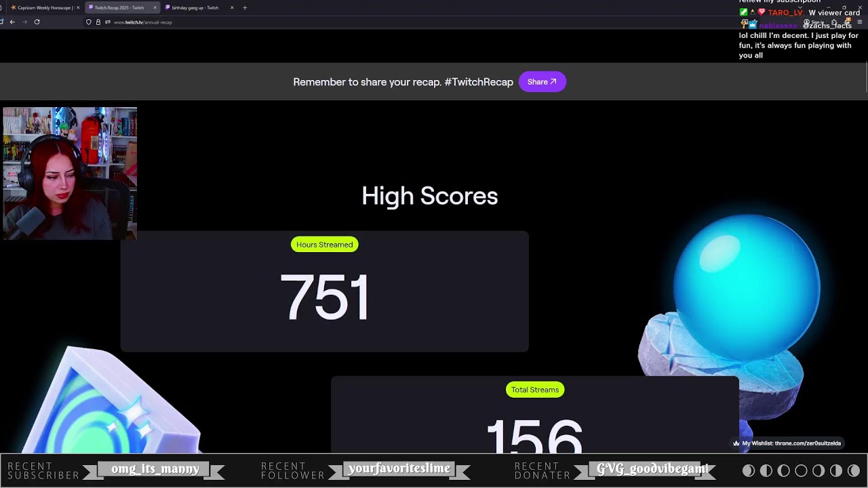Open site permissions icon in address bar
868x488 pixels.
point(107,22)
